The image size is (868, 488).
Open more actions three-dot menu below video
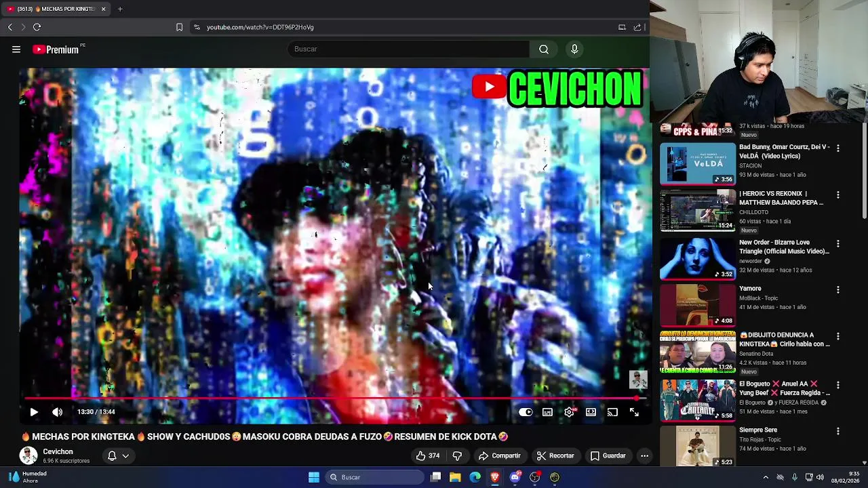pyautogui.click(x=644, y=456)
